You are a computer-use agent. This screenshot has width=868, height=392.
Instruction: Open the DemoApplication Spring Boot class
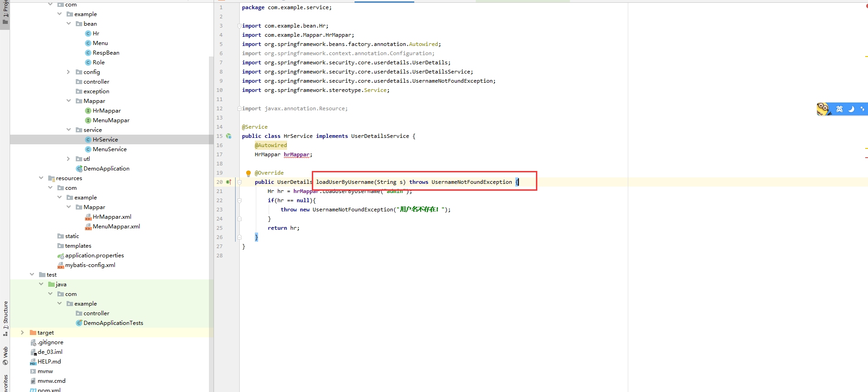pos(106,169)
